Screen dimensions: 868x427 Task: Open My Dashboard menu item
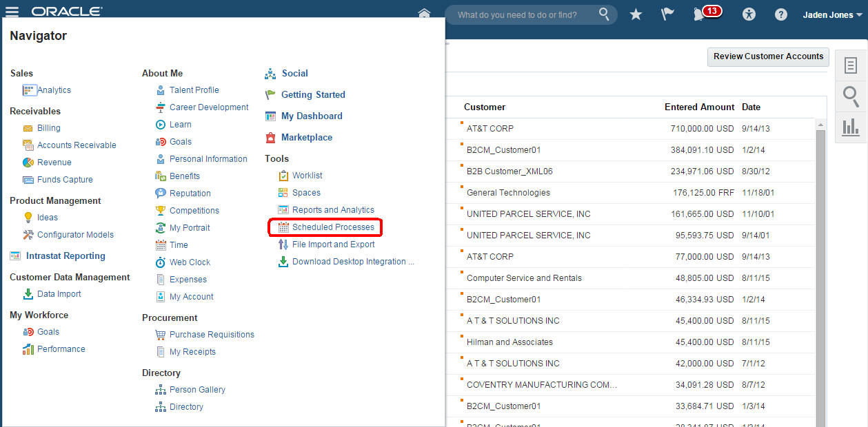pyautogui.click(x=312, y=116)
